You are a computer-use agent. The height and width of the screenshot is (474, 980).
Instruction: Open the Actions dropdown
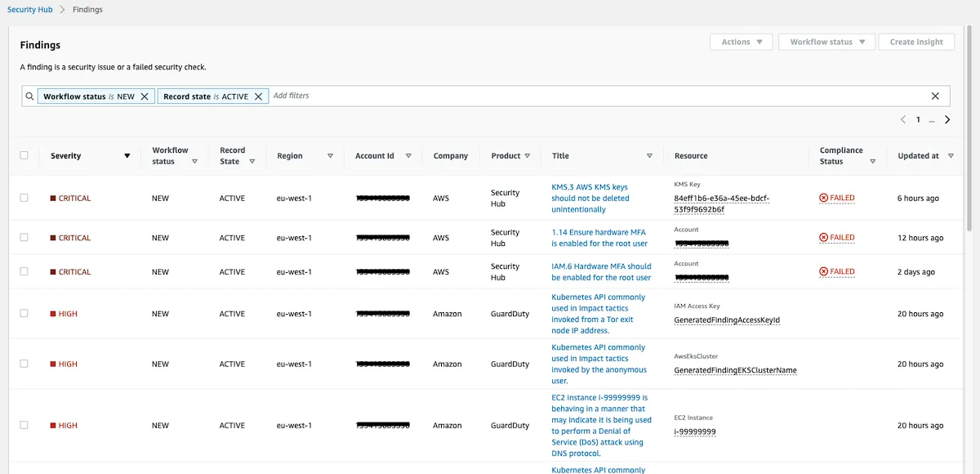[x=742, y=42]
